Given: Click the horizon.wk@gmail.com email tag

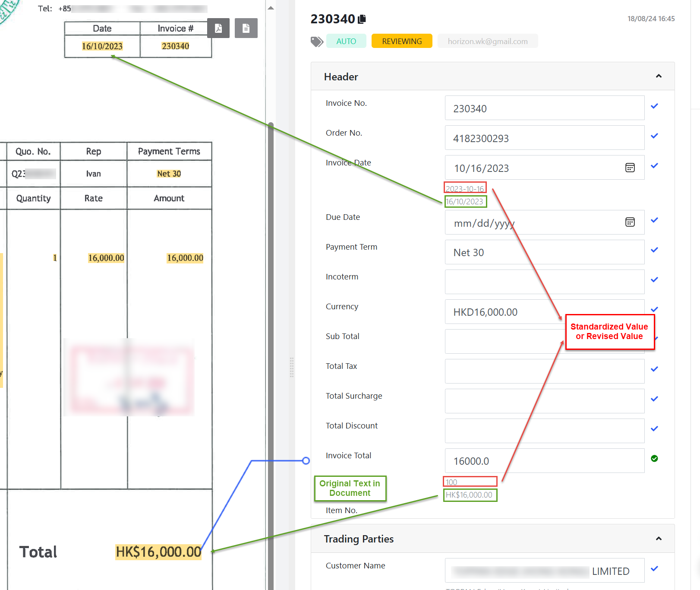Looking at the screenshot, I should pos(488,41).
